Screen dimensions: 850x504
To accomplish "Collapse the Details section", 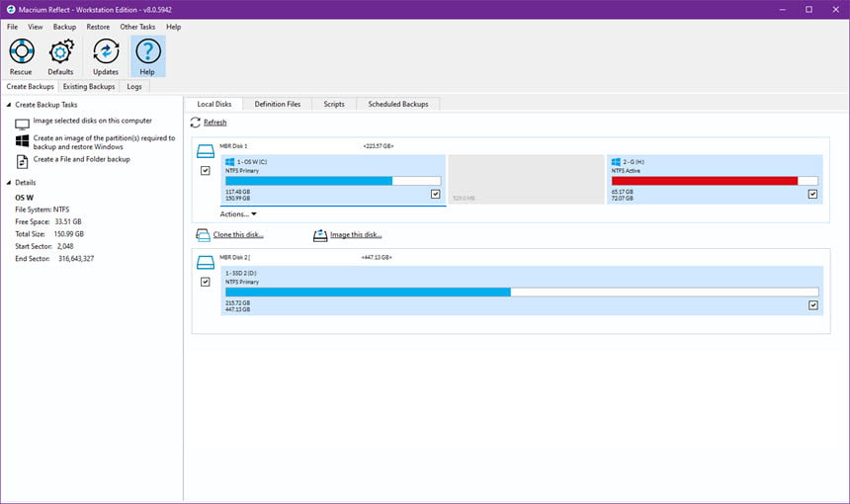I will [8, 183].
